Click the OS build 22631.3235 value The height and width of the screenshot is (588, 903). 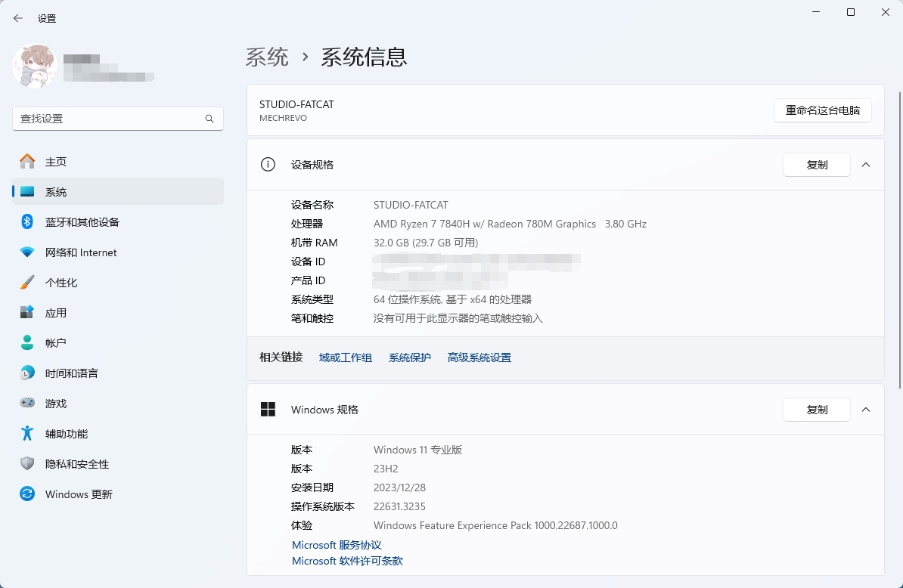point(399,506)
